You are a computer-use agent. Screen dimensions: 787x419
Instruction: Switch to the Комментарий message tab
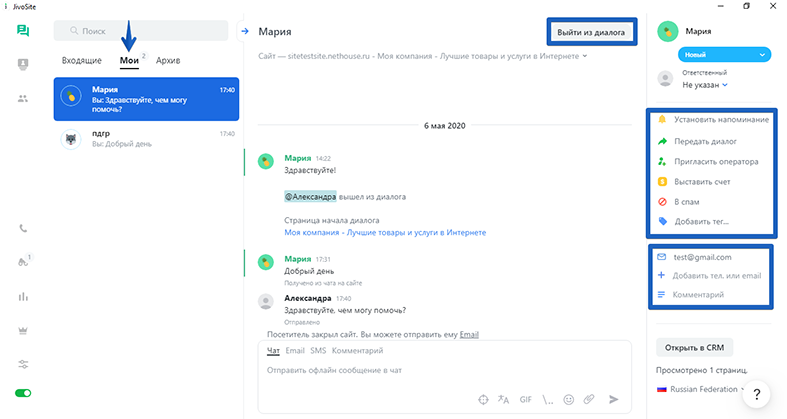pyautogui.click(x=357, y=350)
